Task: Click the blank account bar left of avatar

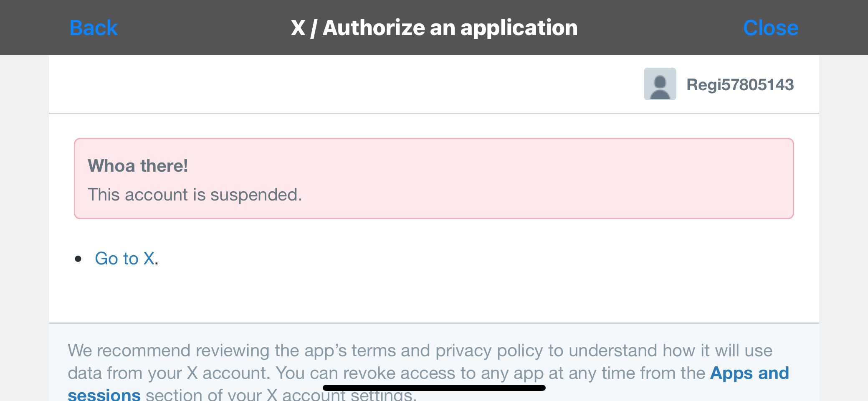Action: pos(346,84)
